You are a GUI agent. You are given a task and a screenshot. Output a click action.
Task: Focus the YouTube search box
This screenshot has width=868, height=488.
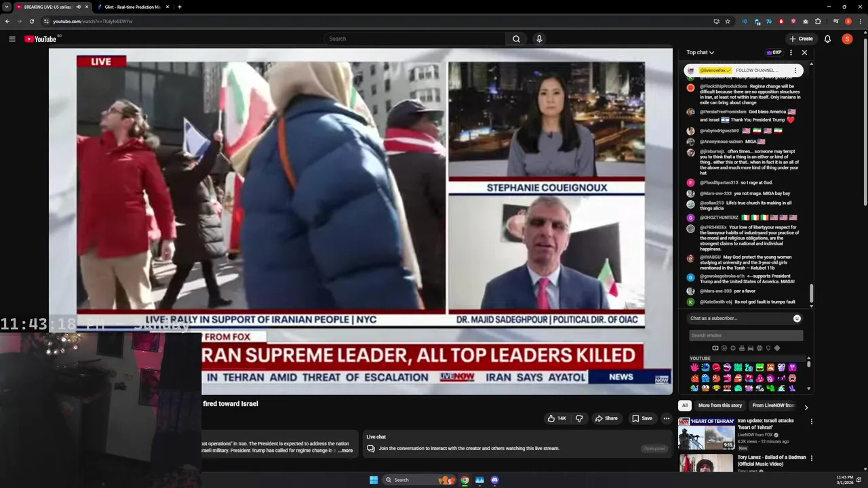tap(415, 39)
